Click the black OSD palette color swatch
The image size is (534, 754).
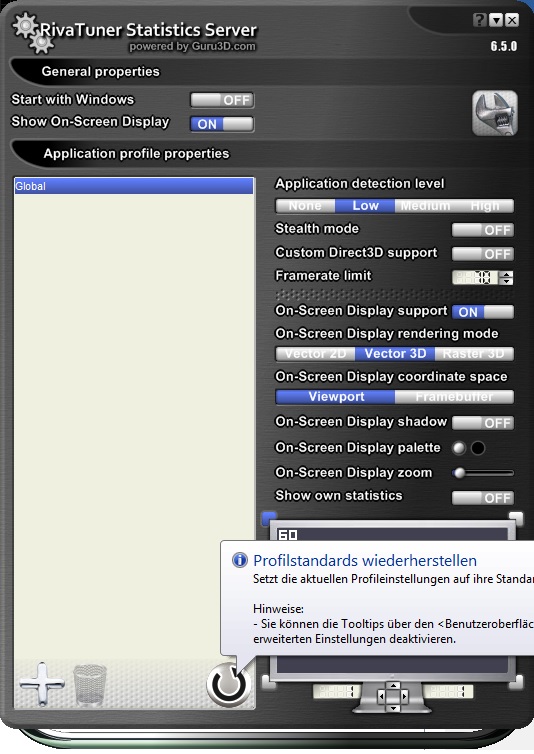click(x=478, y=448)
